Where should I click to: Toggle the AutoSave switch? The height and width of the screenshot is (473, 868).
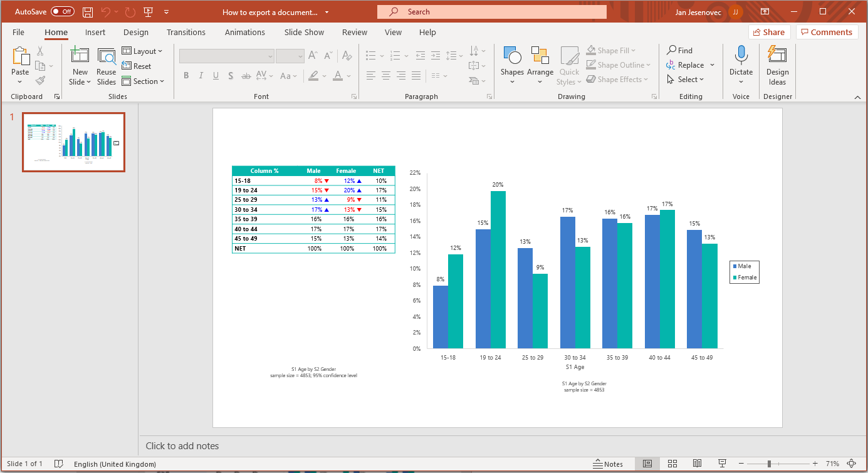pos(62,11)
